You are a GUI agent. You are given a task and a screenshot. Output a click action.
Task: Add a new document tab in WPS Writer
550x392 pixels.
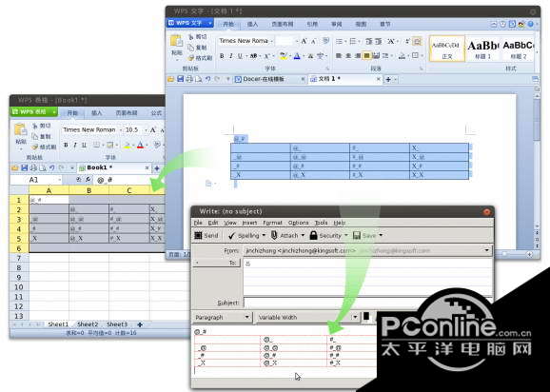tap(388, 80)
